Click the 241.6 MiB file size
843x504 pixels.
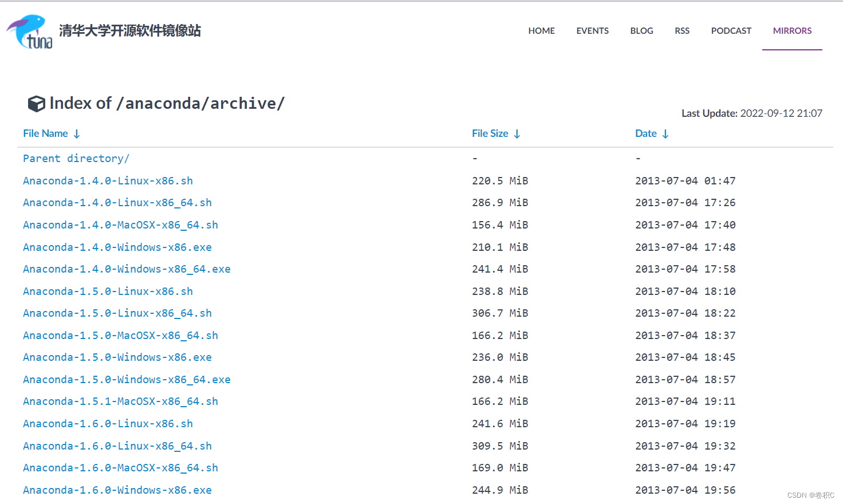point(500,424)
